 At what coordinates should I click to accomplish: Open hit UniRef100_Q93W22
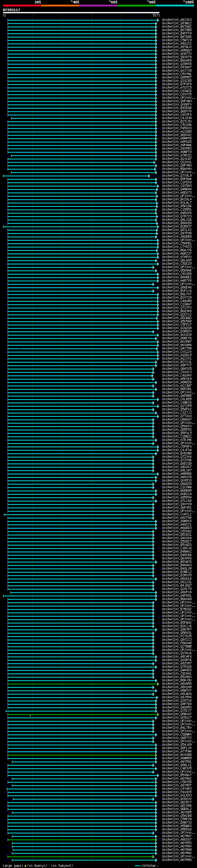176,23
